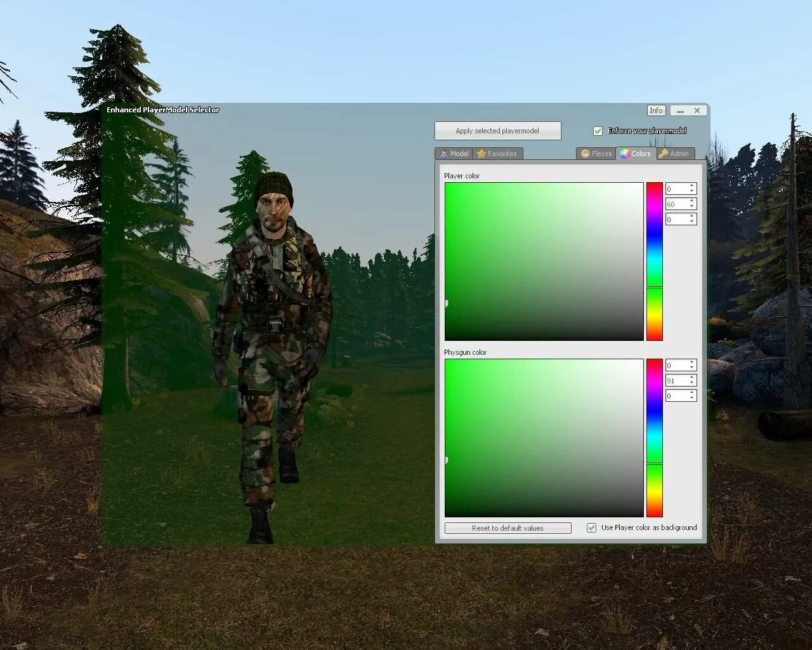
Task: Click the Admin key icon
Action: [x=664, y=154]
